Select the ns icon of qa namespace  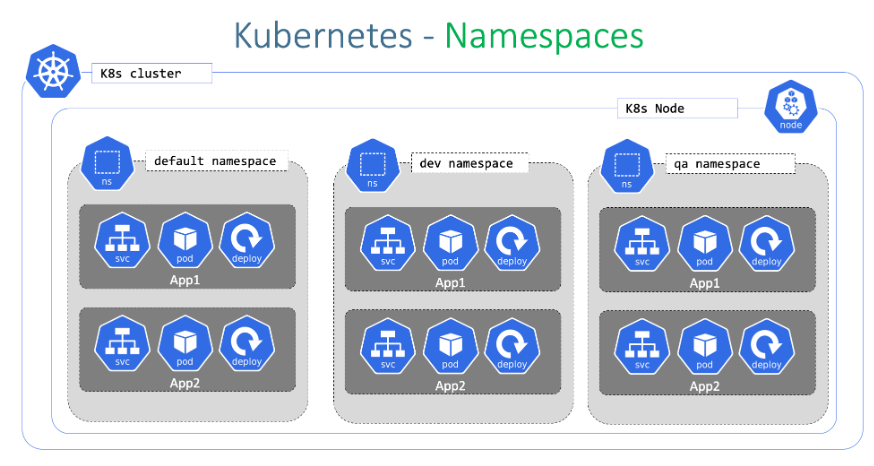[x=627, y=167]
